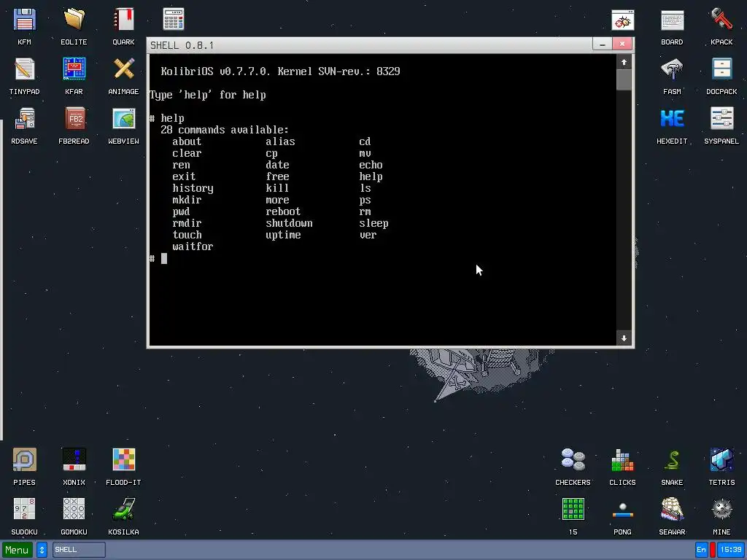Open the bug debugger desktop icon
The width and height of the screenshot is (747, 560).
click(x=623, y=20)
